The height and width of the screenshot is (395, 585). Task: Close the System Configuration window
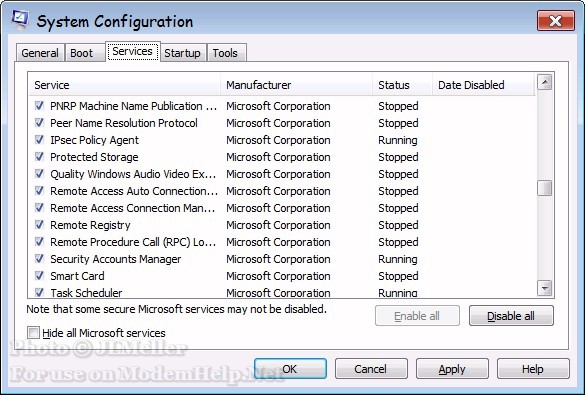[556, 21]
